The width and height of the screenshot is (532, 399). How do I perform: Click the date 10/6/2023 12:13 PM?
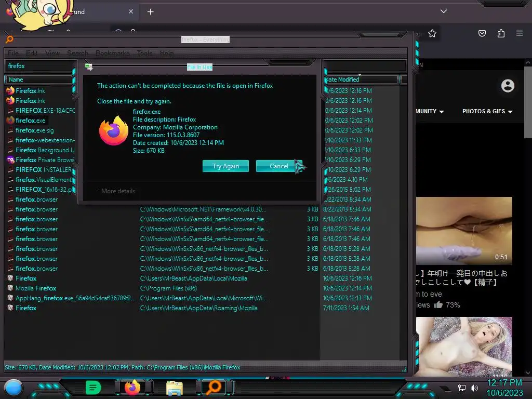coord(347,298)
